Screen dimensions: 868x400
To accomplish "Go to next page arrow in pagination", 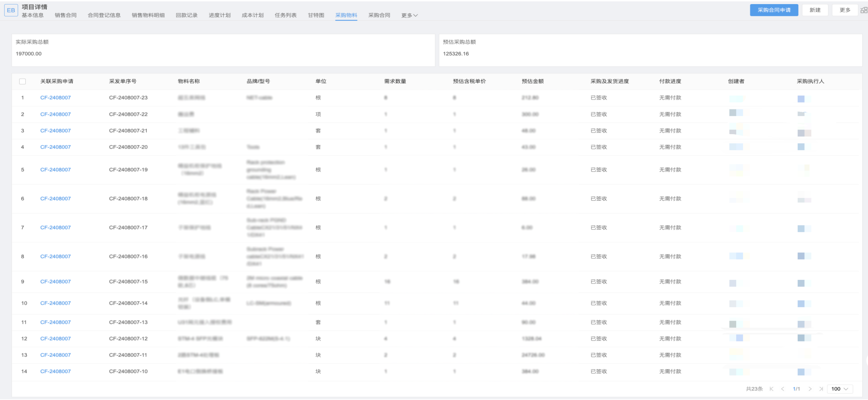I will click(810, 389).
